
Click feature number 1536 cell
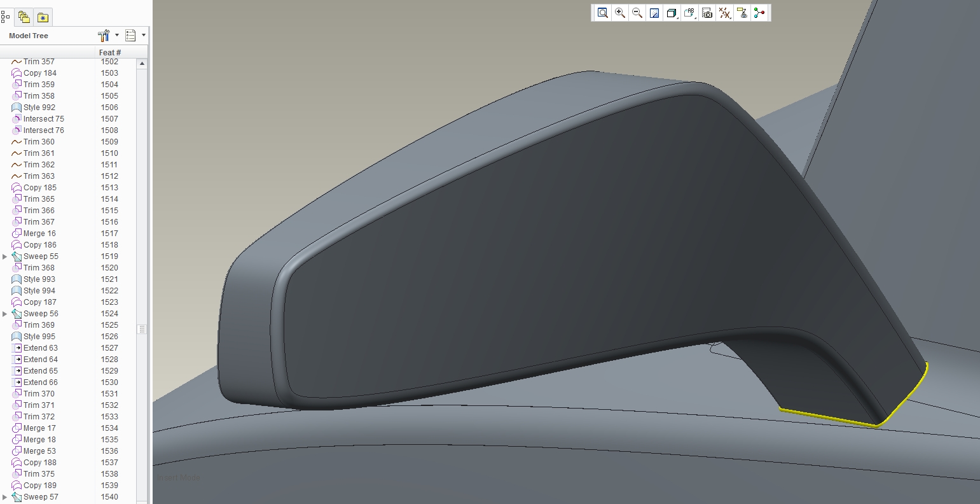coord(109,451)
